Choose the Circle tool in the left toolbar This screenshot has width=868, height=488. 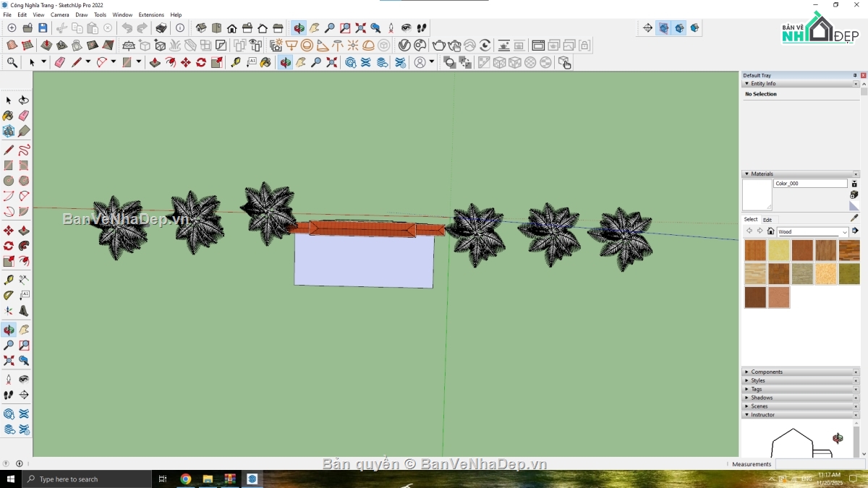coord(8,181)
